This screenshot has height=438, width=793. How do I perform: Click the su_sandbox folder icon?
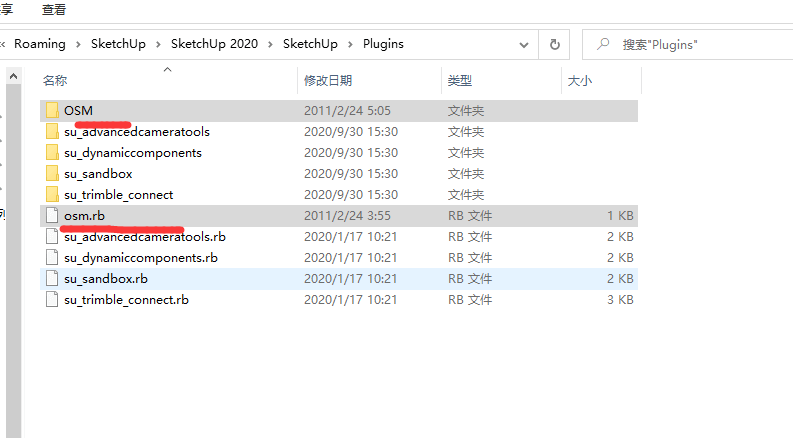pos(52,173)
